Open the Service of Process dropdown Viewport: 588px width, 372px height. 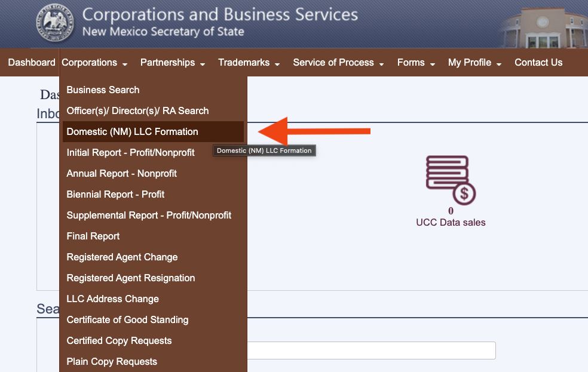tap(338, 63)
